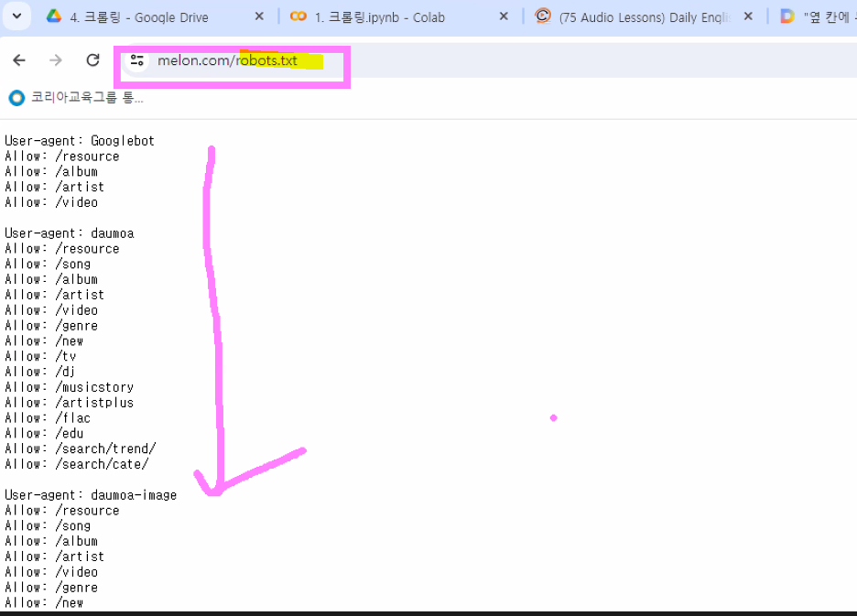Switch to the 크롤링.ipynb Colab tab
857x616 pixels.
tap(399, 17)
